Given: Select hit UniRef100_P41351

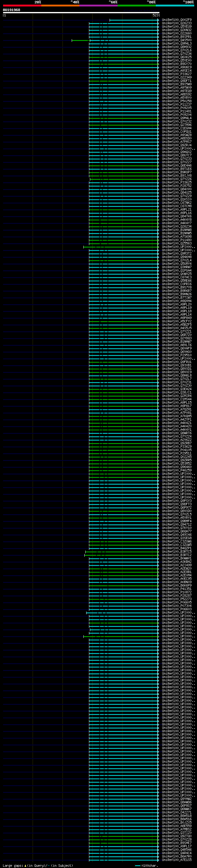Looking at the screenshot, I should click(177, 589).
